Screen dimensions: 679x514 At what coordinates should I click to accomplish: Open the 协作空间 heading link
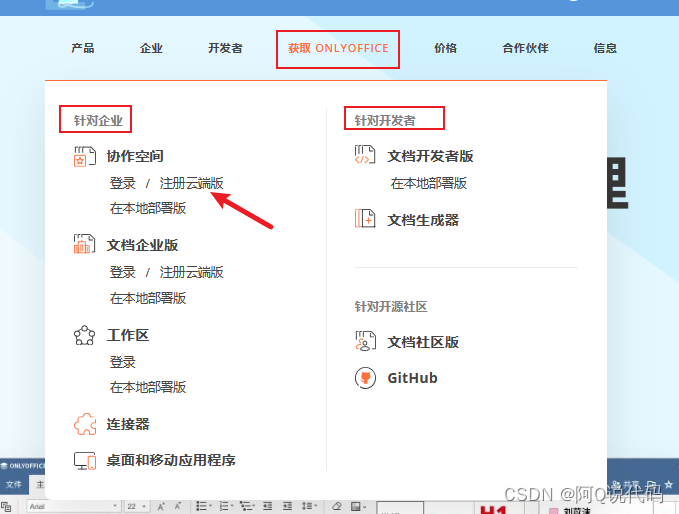[135, 156]
